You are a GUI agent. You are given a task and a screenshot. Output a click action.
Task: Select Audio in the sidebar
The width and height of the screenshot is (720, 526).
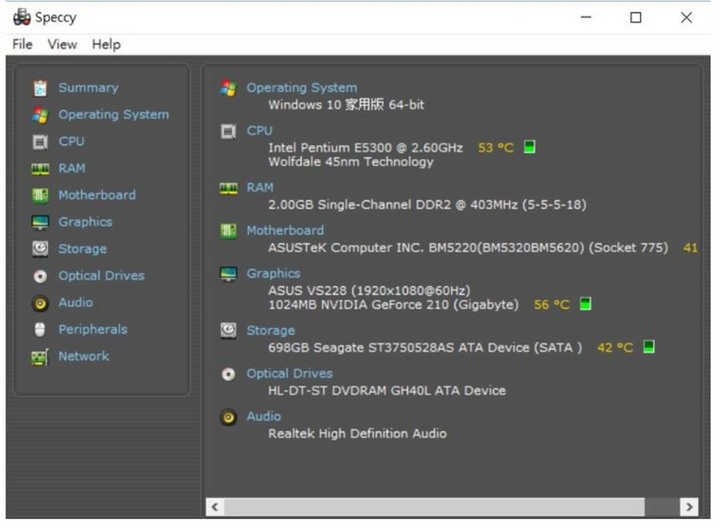point(75,302)
